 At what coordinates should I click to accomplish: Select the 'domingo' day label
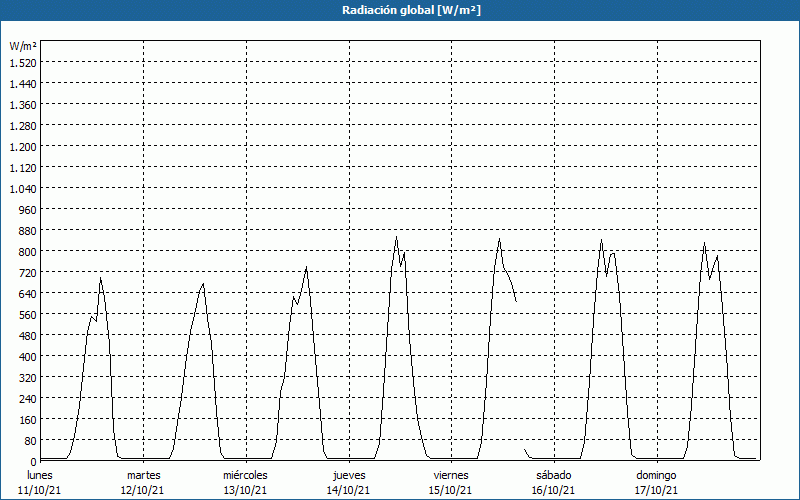(x=656, y=475)
